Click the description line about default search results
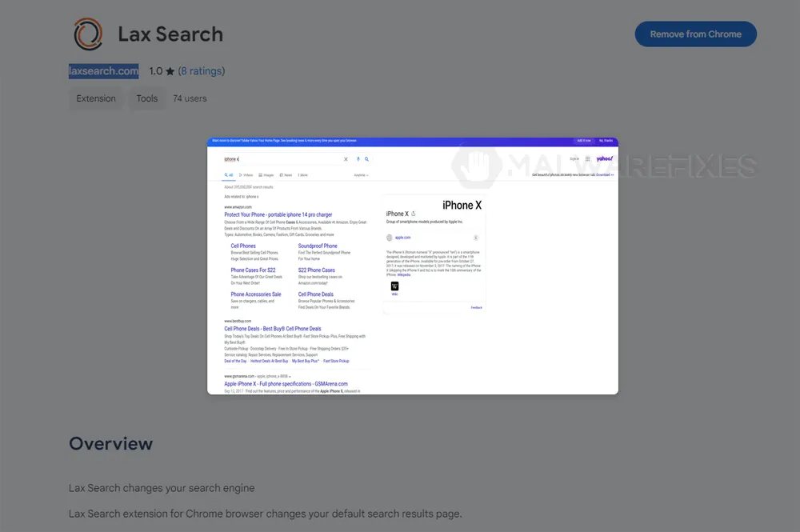 [x=266, y=514]
